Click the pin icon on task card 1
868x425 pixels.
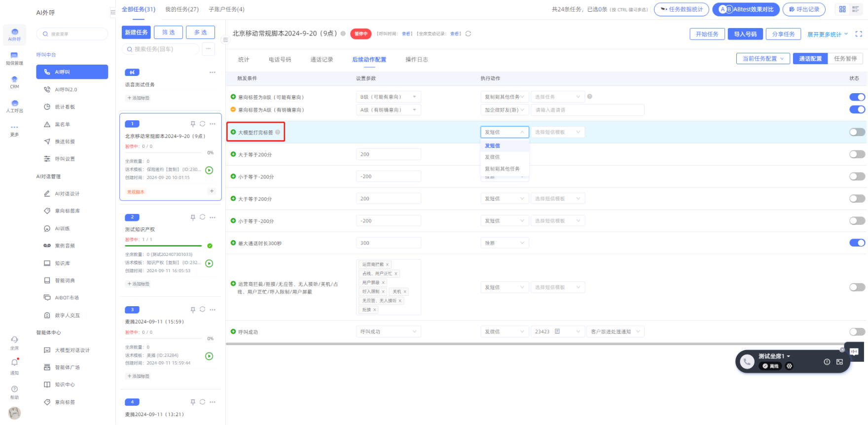[193, 124]
